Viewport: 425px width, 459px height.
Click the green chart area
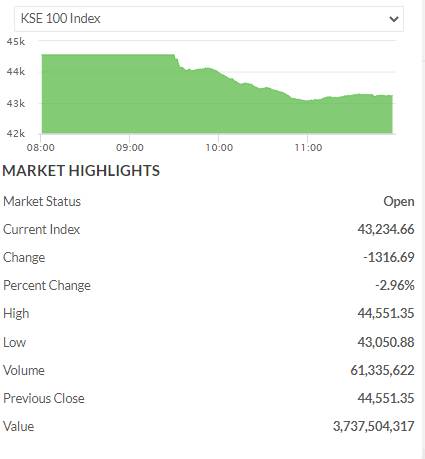[x=217, y=107]
